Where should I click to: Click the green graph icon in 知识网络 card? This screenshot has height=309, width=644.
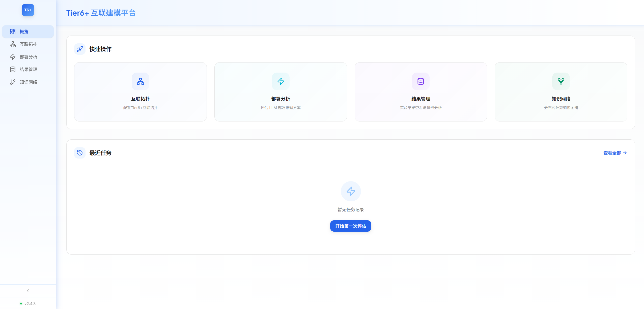tap(561, 81)
